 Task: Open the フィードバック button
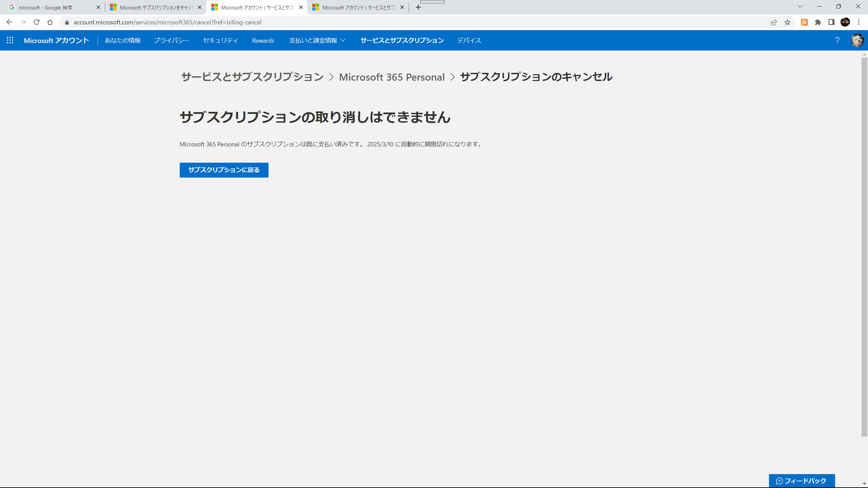click(x=802, y=481)
